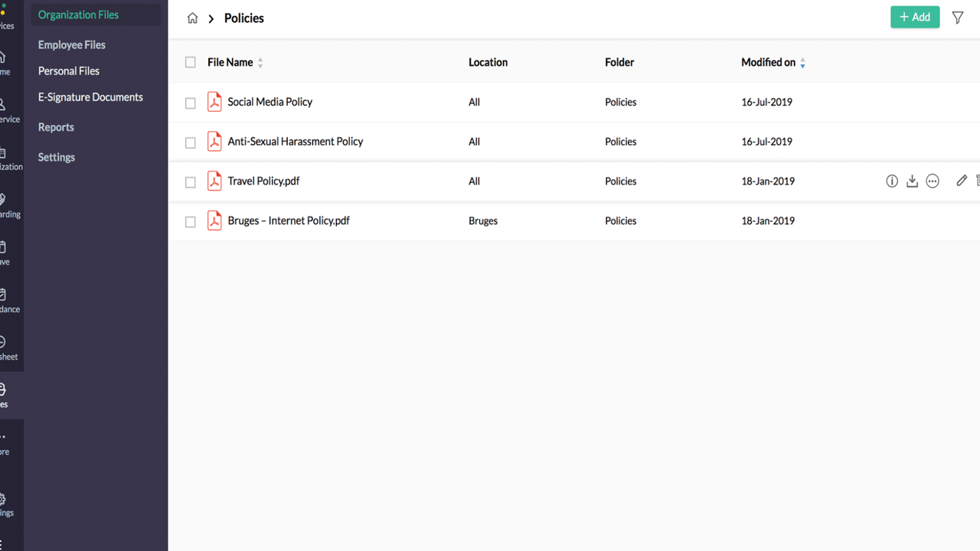Check the select-all checkbox in the header
980x551 pixels.
(x=190, y=62)
